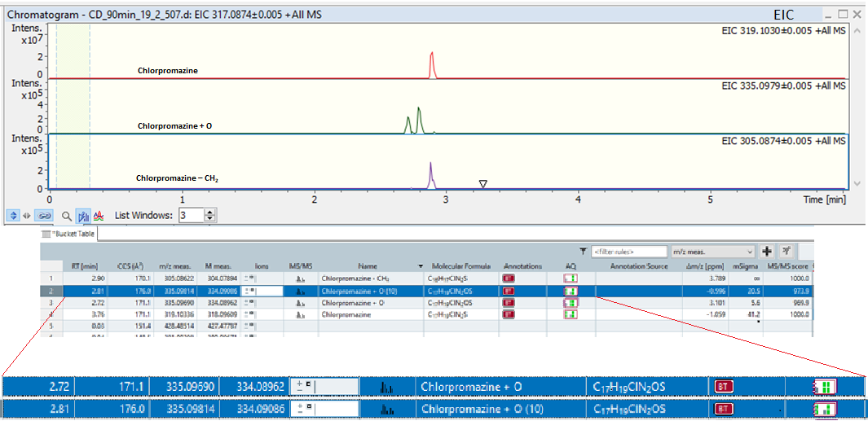Click MS/MS spectrum icon in Chlorpromazine - CH2 row
The height and width of the screenshot is (421, 868).
pyautogui.click(x=300, y=278)
